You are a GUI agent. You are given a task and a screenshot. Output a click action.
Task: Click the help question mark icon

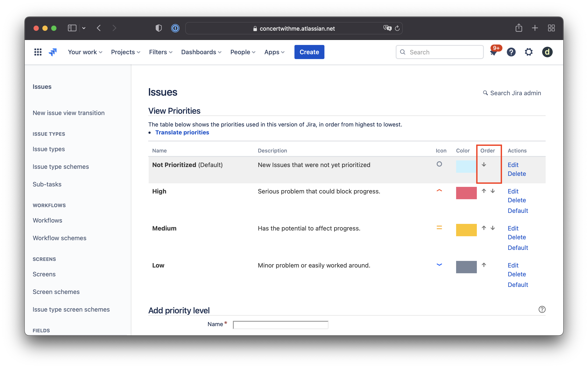pos(511,52)
